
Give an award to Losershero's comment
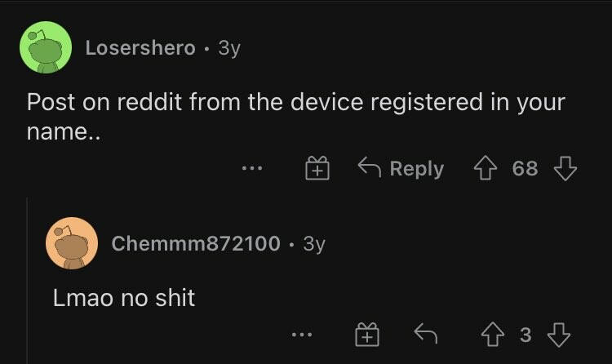[317, 168]
